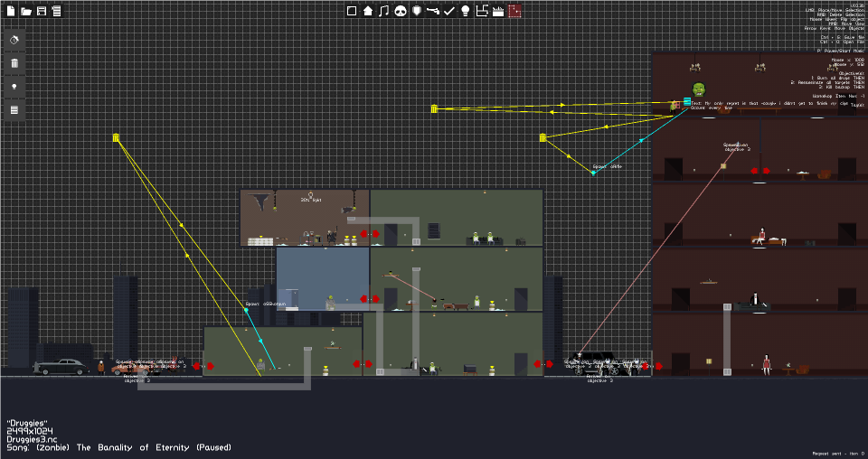Click the trash can icon in left sidebar
868x459 pixels.
coord(15,63)
